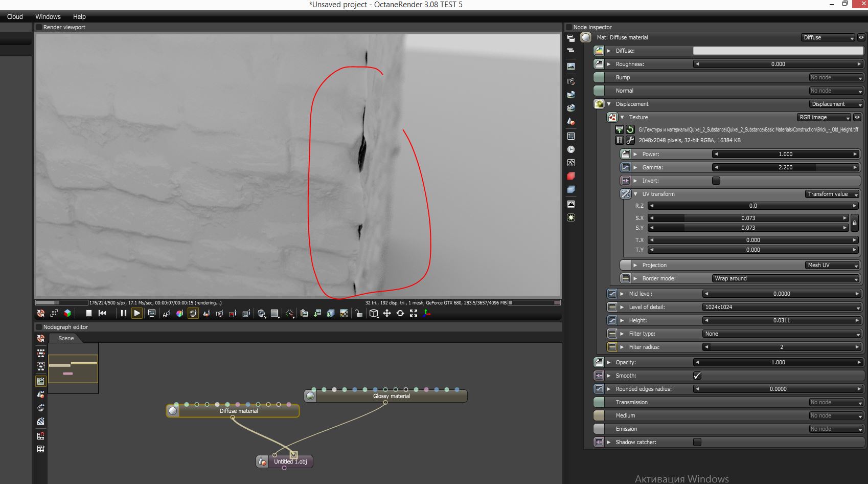Click the red cube icon in inspector sidebar
Screen dimensions: 868x484
(x=571, y=176)
